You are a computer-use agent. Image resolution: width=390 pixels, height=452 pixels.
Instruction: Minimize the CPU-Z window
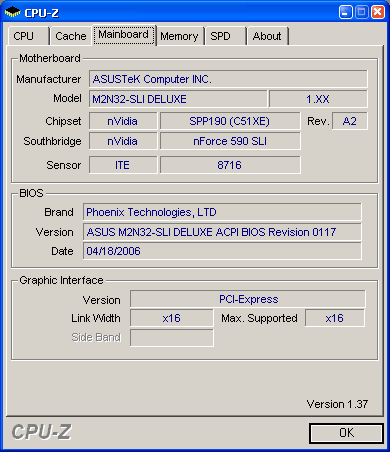(346, 12)
